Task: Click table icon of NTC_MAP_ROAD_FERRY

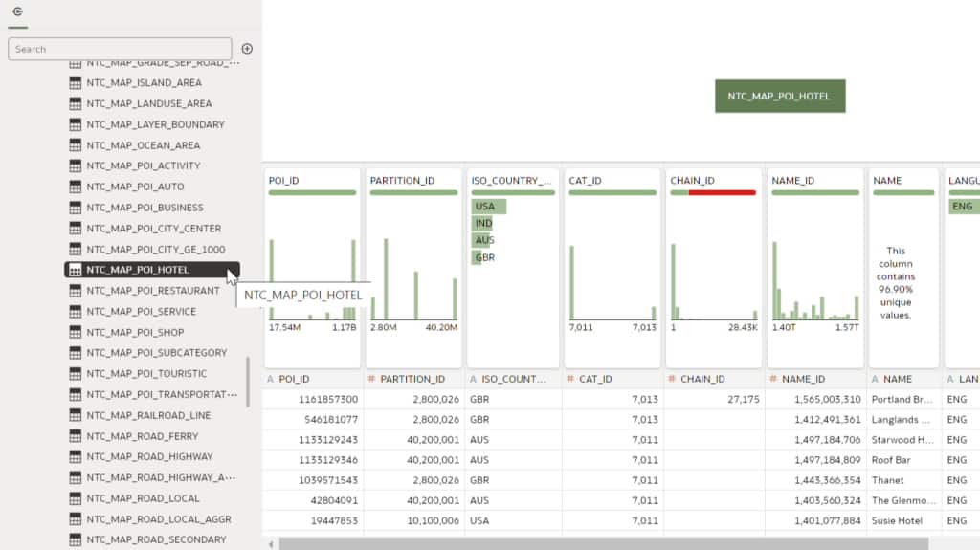Action: [x=75, y=436]
